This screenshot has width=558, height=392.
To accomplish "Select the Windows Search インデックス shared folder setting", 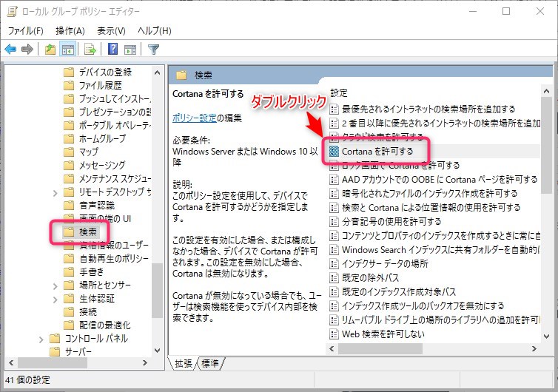I will tap(440, 249).
